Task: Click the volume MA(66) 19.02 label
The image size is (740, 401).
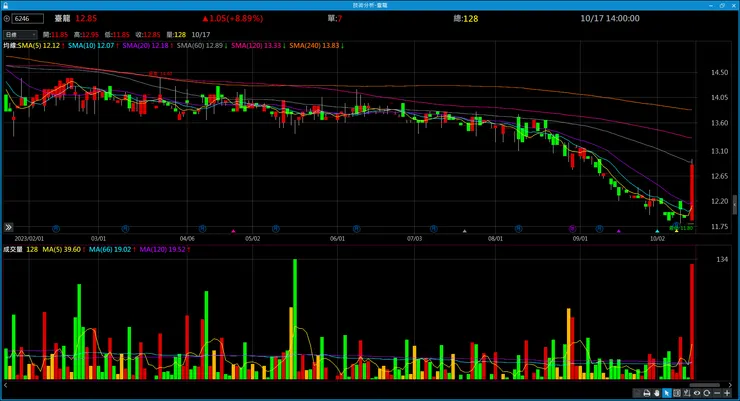Action: (110, 249)
